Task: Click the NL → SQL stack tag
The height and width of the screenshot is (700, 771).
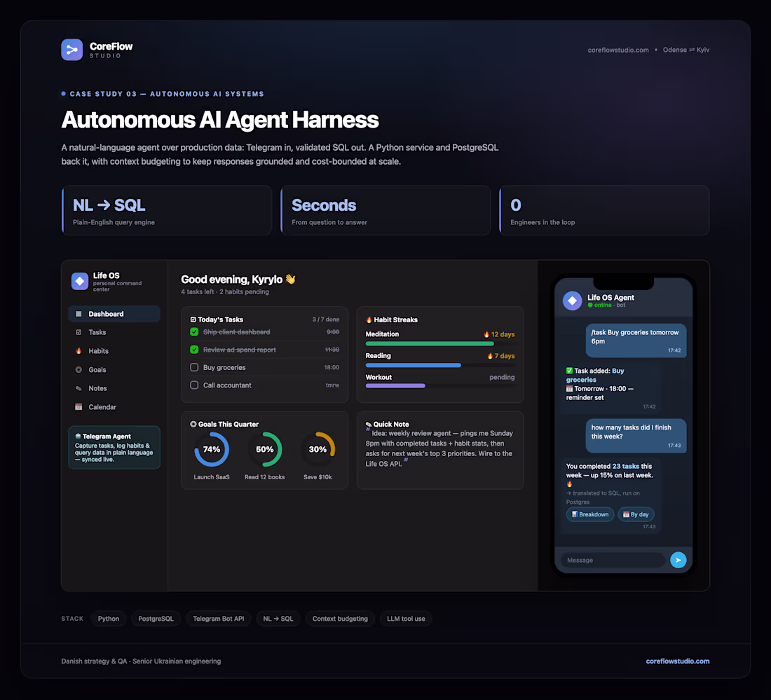Action: (x=278, y=619)
